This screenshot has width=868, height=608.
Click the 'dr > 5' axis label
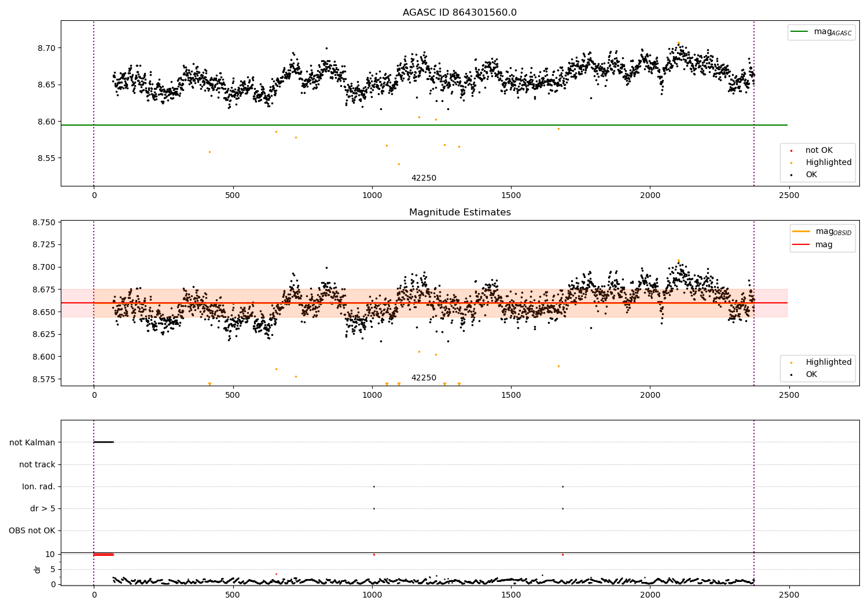click(x=43, y=508)
